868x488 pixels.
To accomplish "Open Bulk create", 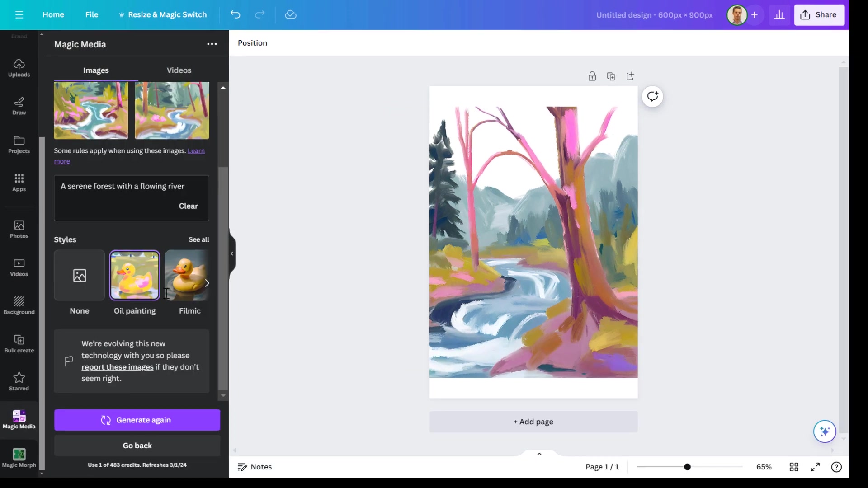I will pos(19,343).
